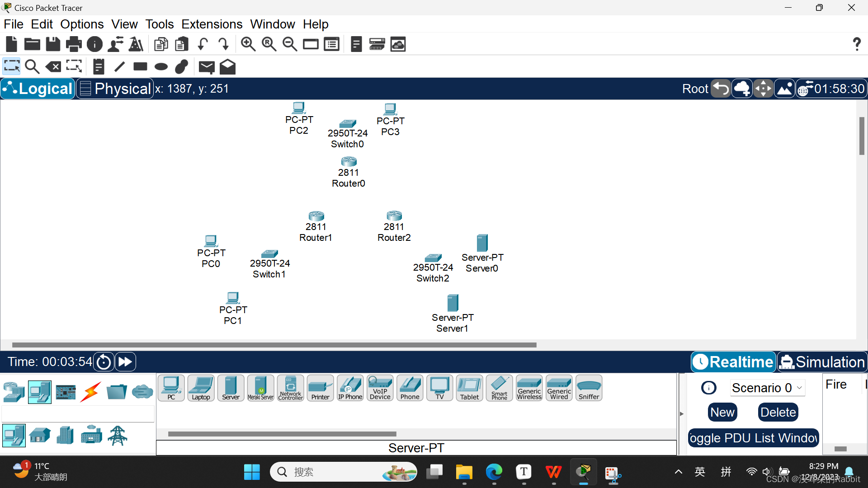Click the fast-forward playback control
Image resolution: width=868 pixels, height=488 pixels.
pyautogui.click(x=125, y=361)
